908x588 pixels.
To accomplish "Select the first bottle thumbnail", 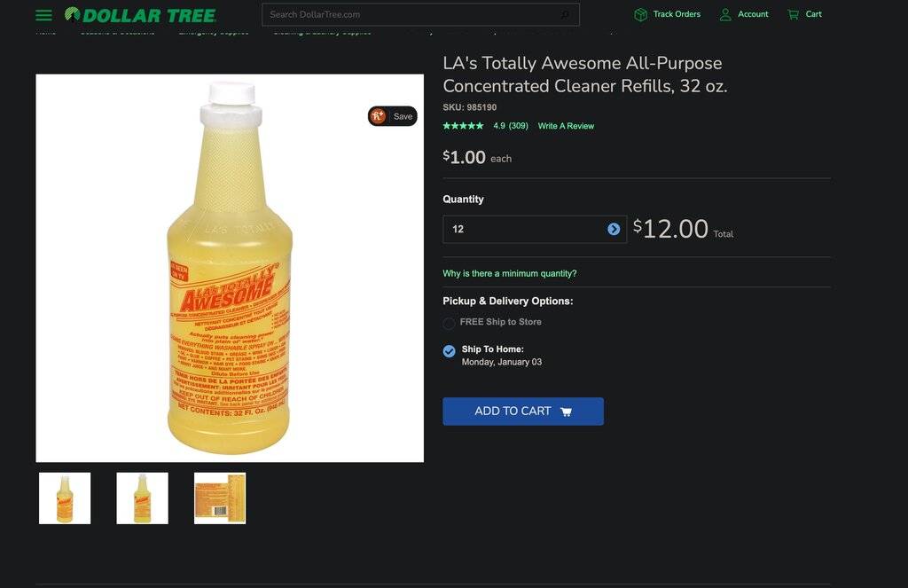I will [x=65, y=498].
